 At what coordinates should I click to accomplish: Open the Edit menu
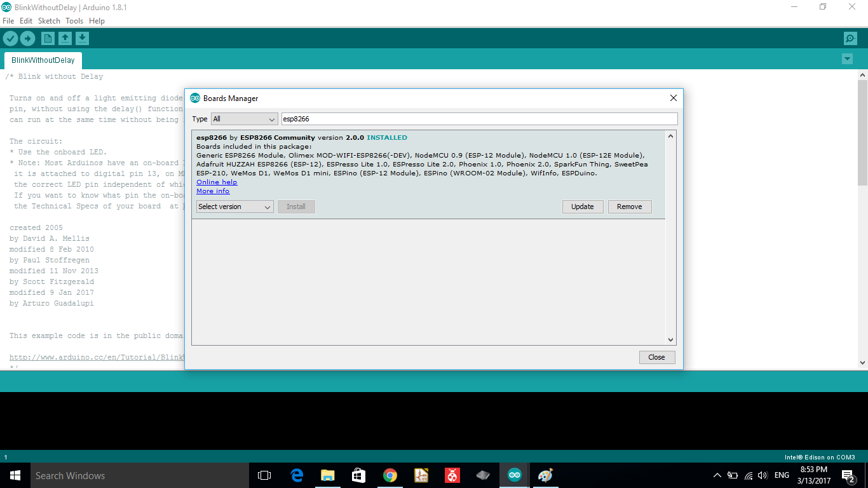point(26,21)
